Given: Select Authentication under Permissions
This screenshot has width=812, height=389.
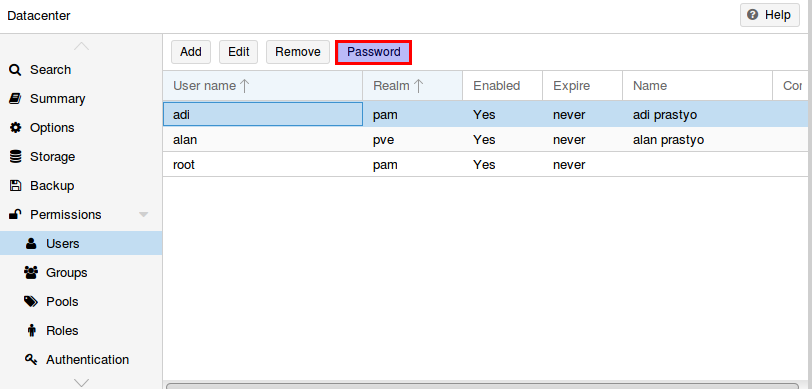Looking at the screenshot, I should tap(81, 359).
